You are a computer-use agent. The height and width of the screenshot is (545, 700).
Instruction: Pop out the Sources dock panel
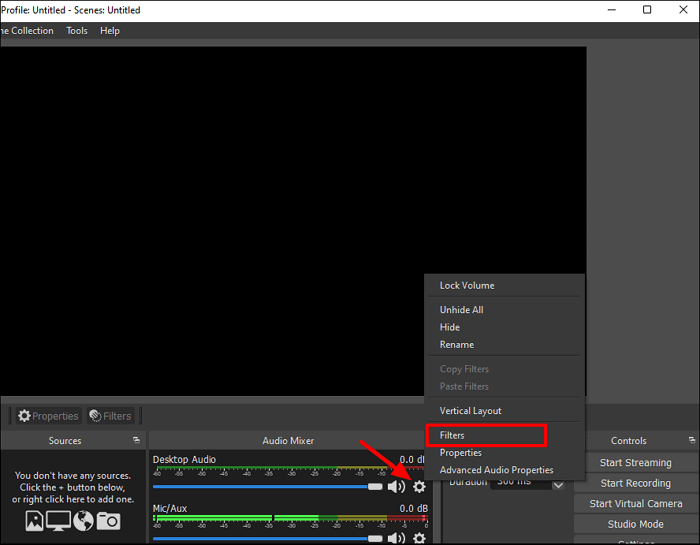coord(136,440)
